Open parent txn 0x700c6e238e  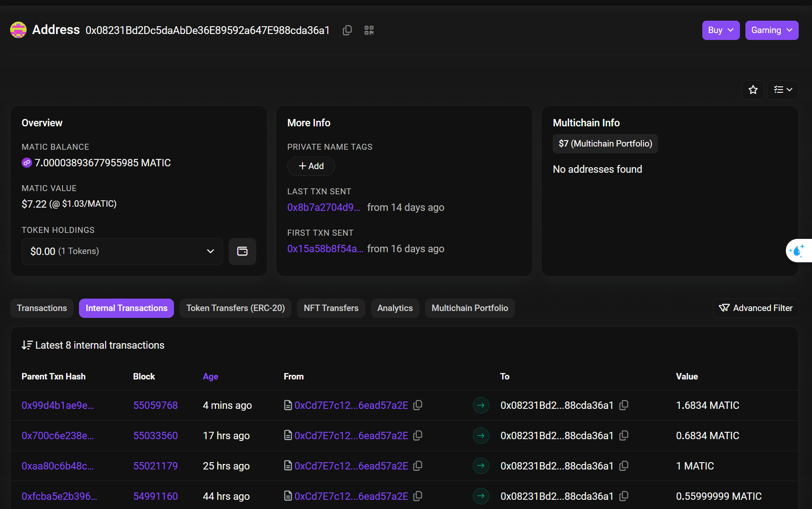point(58,435)
